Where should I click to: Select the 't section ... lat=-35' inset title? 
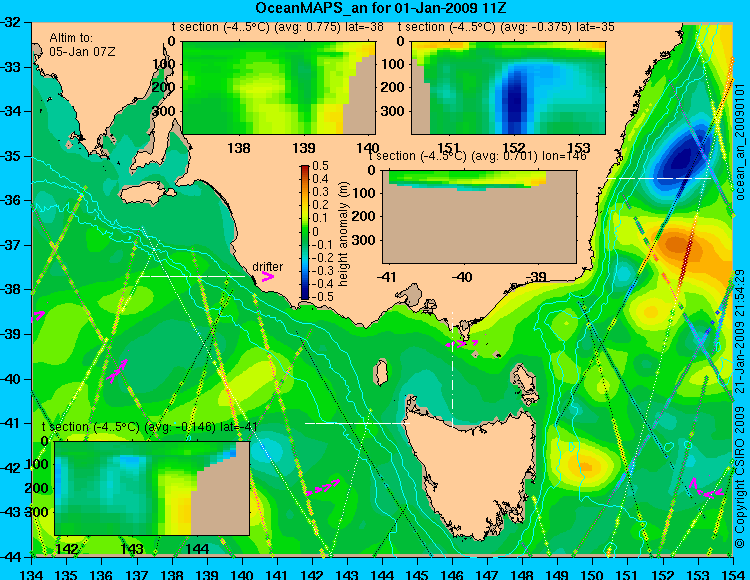pos(506,27)
